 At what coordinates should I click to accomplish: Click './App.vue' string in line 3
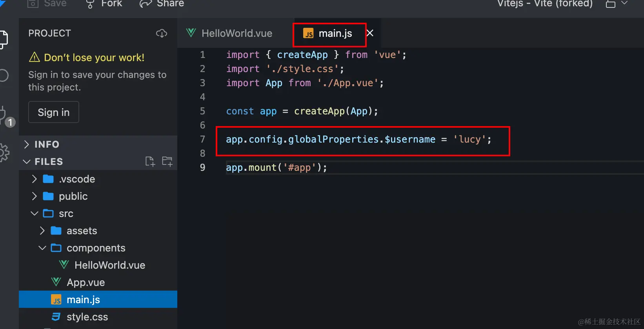tap(348, 83)
